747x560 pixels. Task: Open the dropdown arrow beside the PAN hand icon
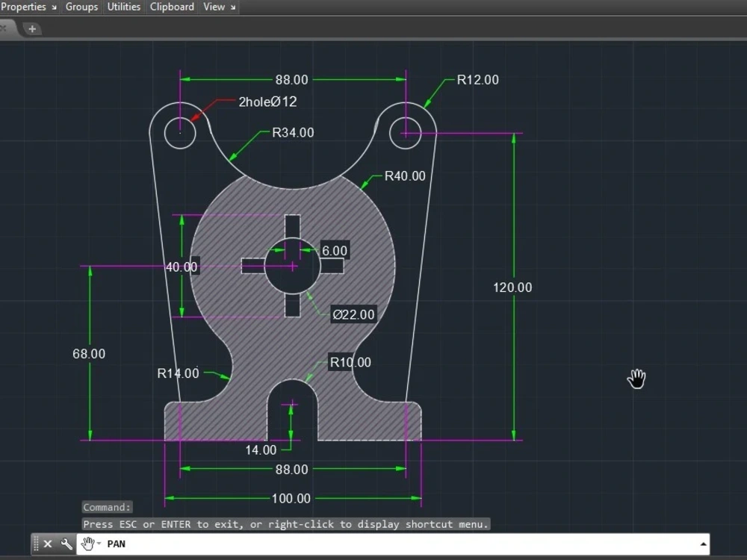(x=97, y=544)
